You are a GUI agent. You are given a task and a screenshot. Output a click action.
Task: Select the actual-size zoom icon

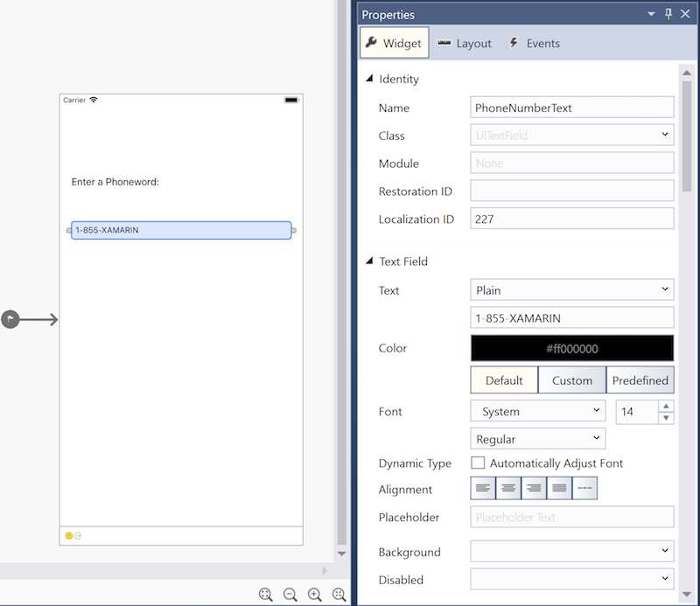[265, 595]
